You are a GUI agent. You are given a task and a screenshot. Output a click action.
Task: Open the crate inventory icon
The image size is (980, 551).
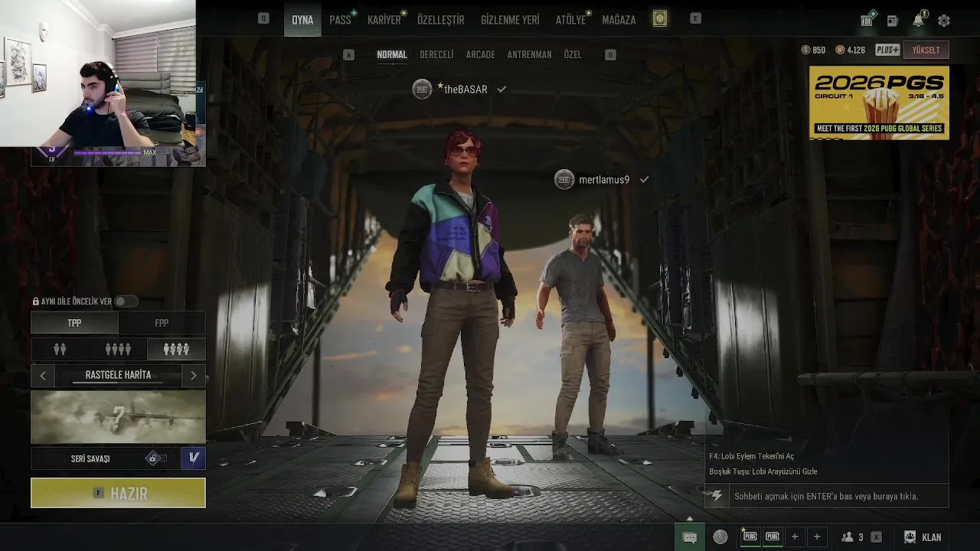click(867, 21)
